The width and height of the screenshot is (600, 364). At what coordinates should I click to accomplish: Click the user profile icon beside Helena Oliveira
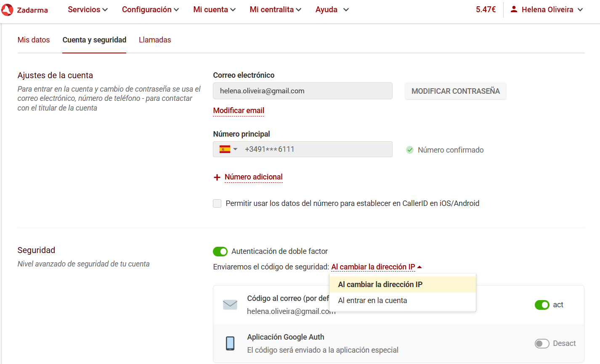pos(514,9)
